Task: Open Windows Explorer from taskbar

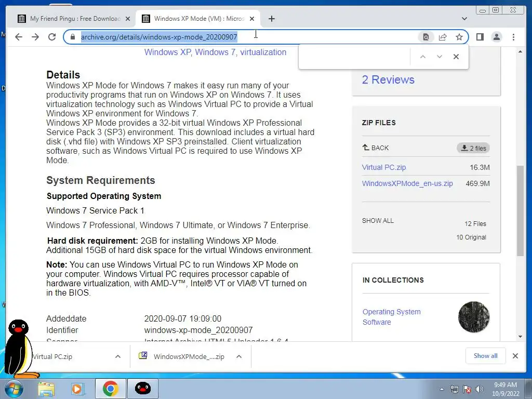Action: coord(46,389)
